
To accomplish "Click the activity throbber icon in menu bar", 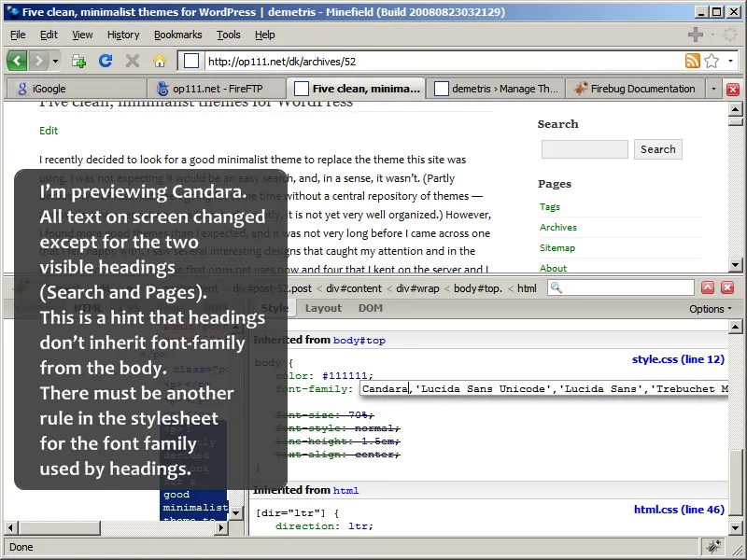I will tap(730, 35).
